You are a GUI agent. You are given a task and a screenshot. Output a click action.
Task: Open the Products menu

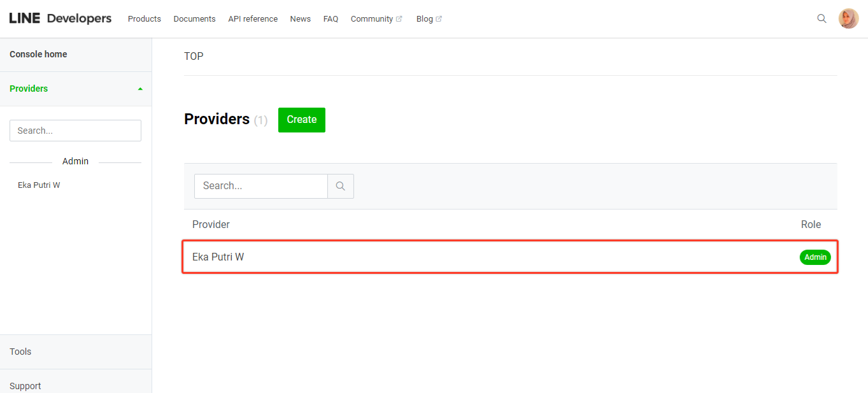pyautogui.click(x=145, y=19)
